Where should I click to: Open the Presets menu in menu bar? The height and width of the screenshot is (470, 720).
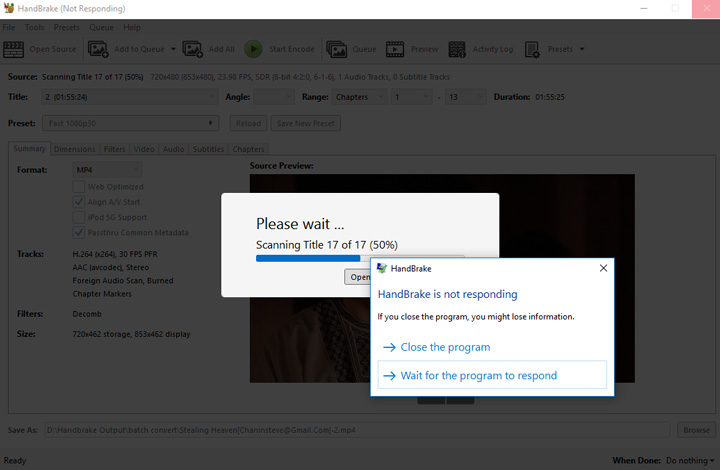pos(67,28)
